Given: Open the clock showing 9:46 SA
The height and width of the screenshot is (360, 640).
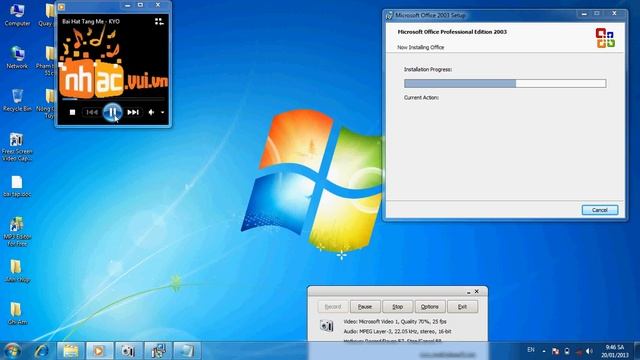Looking at the screenshot, I should coord(614,351).
